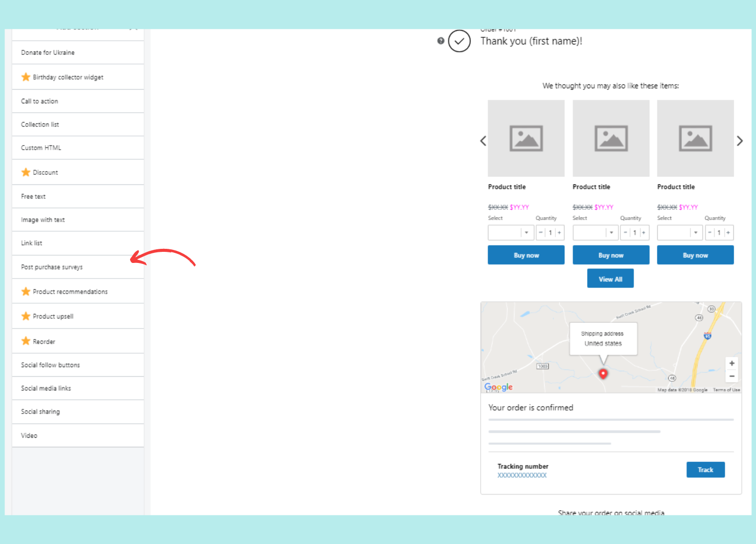Decrease quantity for the second product
Image resolution: width=756 pixels, height=544 pixels.
click(x=625, y=233)
